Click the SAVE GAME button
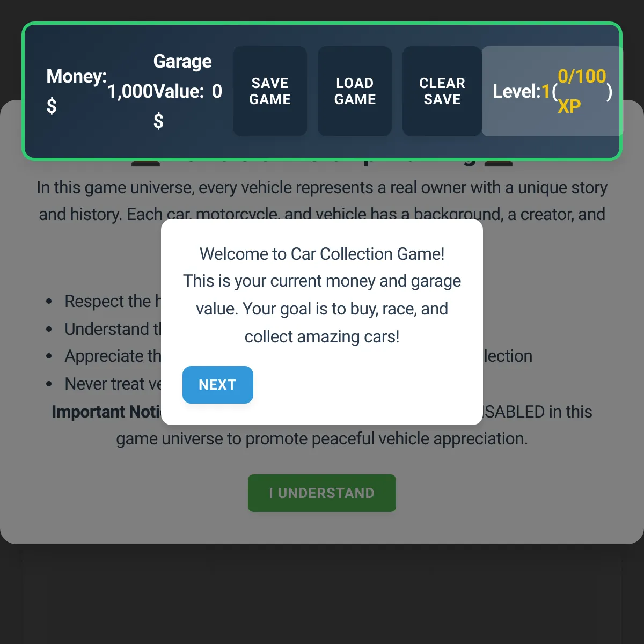This screenshot has width=644, height=644. pyautogui.click(x=270, y=91)
